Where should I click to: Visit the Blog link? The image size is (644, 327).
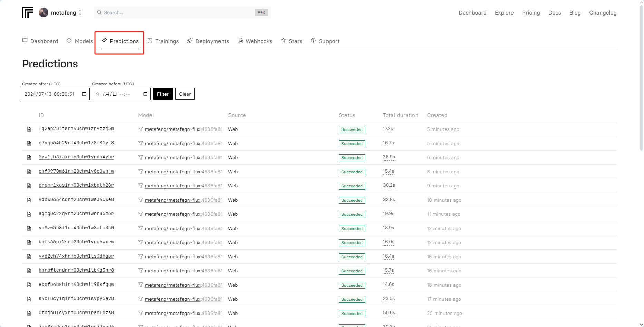[x=575, y=12]
